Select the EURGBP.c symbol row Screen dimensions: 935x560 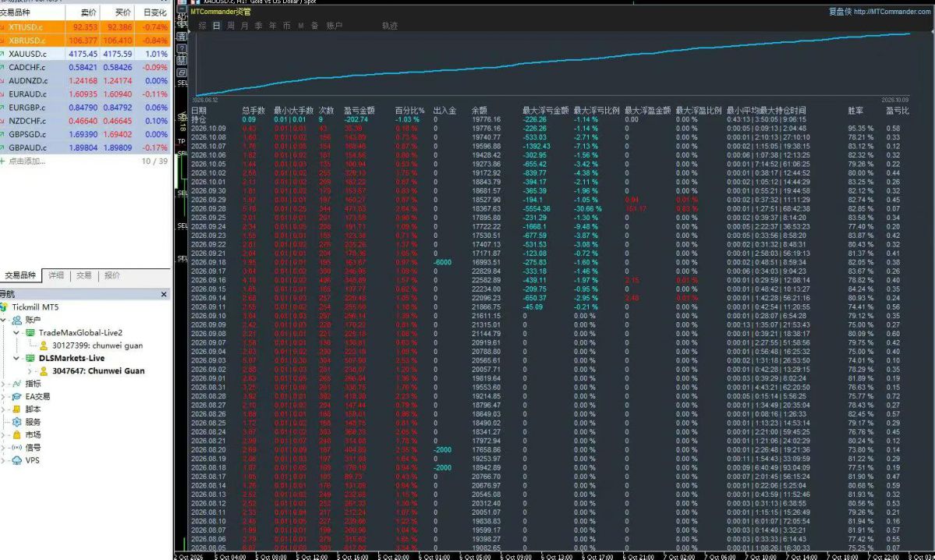tap(85, 108)
